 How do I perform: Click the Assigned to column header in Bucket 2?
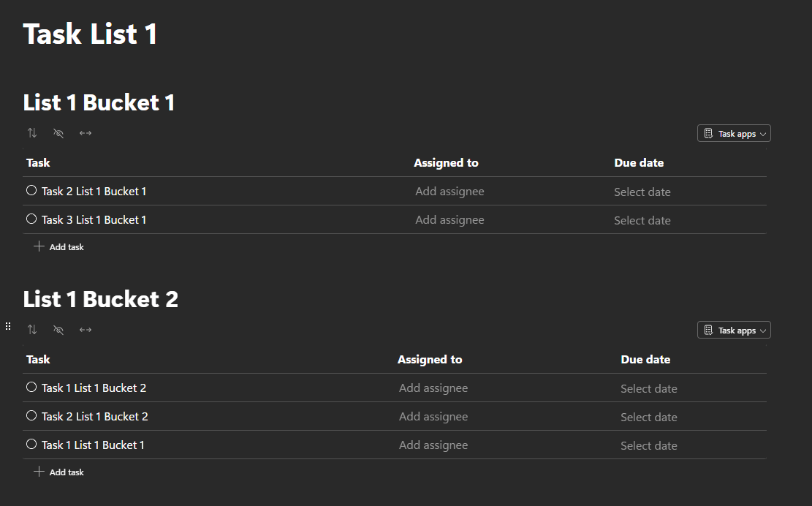coord(429,360)
